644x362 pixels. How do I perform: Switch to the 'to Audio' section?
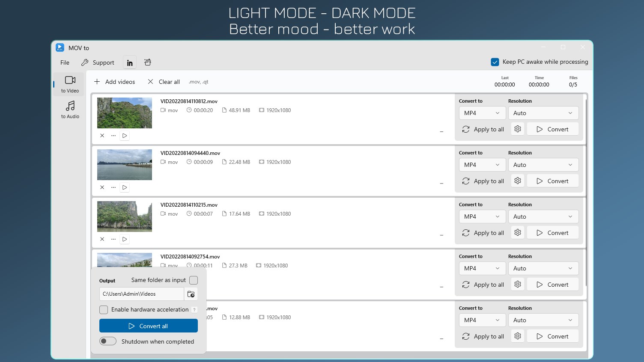click(x=69, y=110)
